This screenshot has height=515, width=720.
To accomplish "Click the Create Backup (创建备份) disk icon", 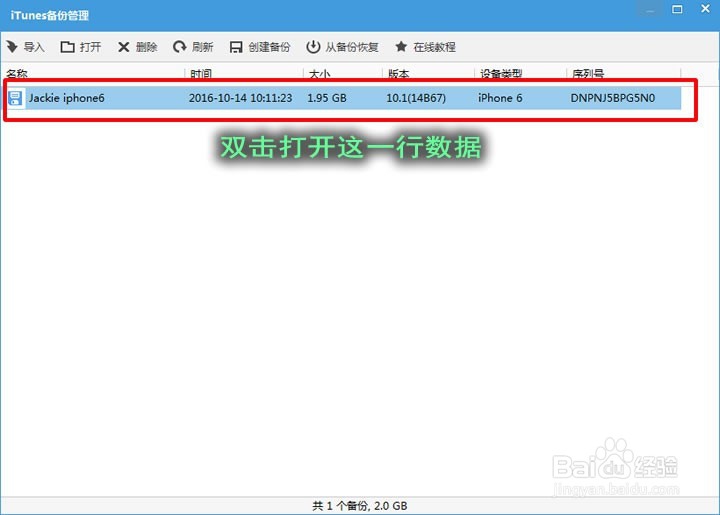I will pyautogui.click(x=236, y=47).
